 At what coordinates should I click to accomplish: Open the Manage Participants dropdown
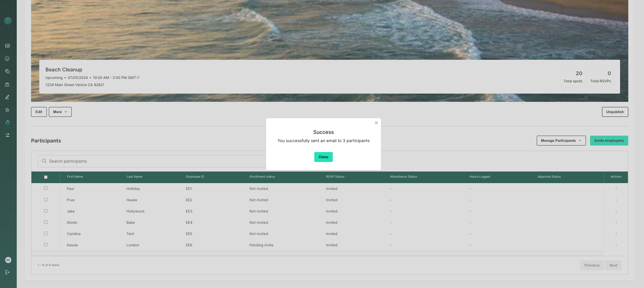coord(561,141)
